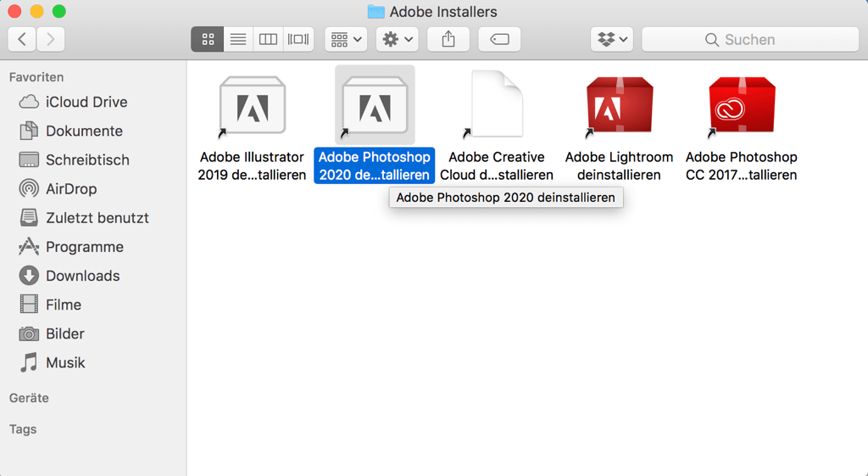Click the Adobe Lightroom deinstallieren file name
The image size is (868, 476).
619,165
